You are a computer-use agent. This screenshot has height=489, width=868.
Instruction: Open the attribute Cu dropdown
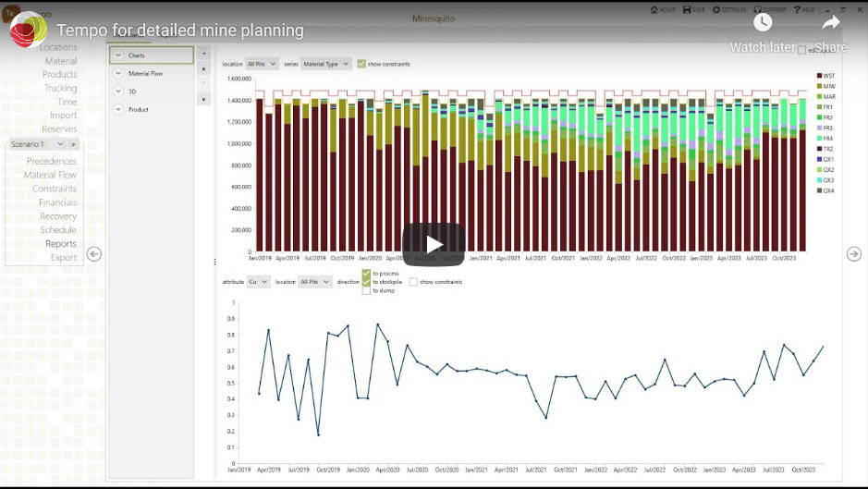pos(258,282)
